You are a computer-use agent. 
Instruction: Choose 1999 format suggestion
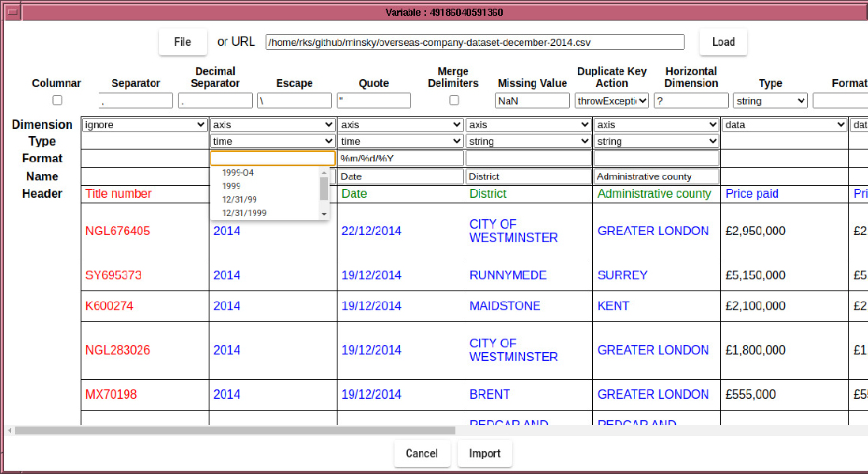265,186
